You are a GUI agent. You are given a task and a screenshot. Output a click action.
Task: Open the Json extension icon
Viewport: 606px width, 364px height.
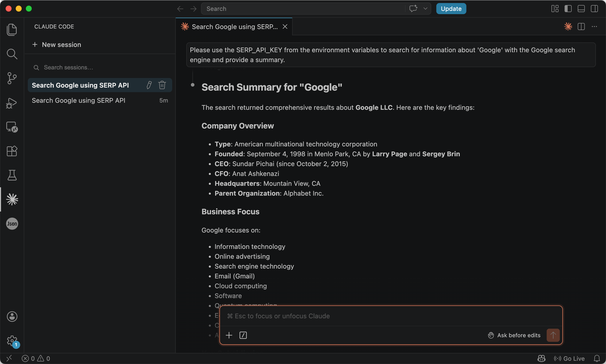12,224
